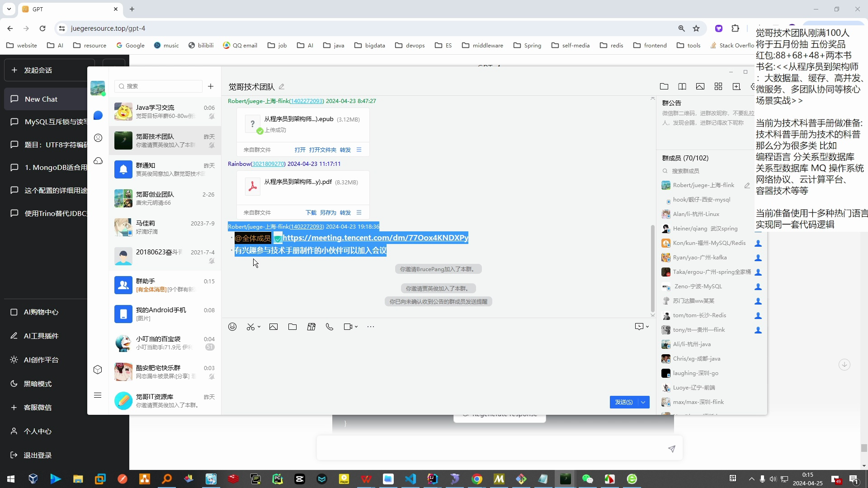
Task: Open Chrome from the taskbar
Action: [477, 479]
